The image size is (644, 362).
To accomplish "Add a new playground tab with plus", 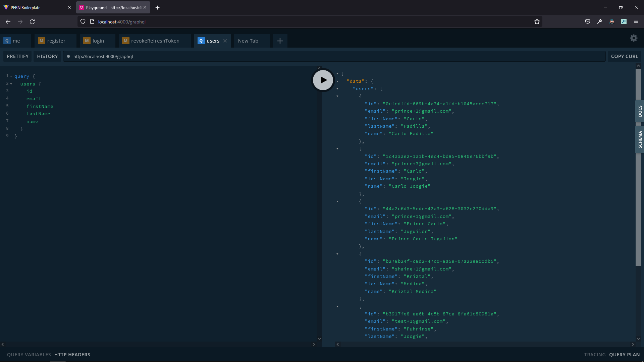I will 280,41.
